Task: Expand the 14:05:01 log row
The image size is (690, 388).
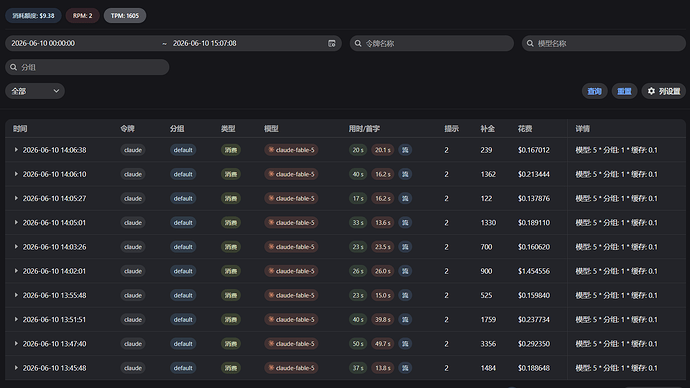Action: [x=16, y=223]
